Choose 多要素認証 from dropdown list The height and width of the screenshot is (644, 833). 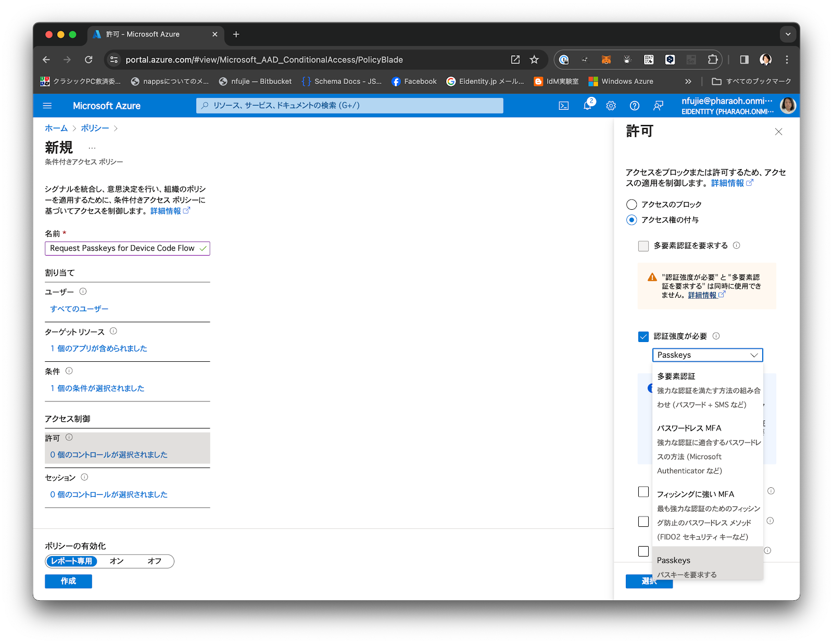click(x=708, y=390)
